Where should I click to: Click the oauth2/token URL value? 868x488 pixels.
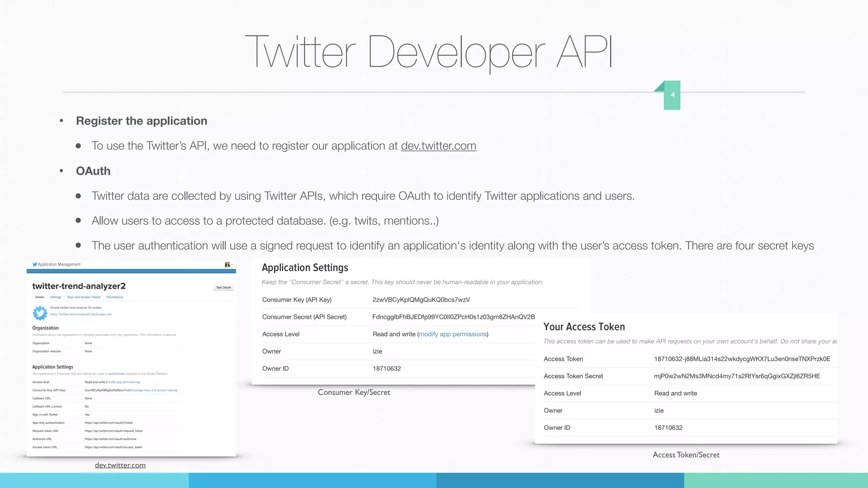(109, 423)
